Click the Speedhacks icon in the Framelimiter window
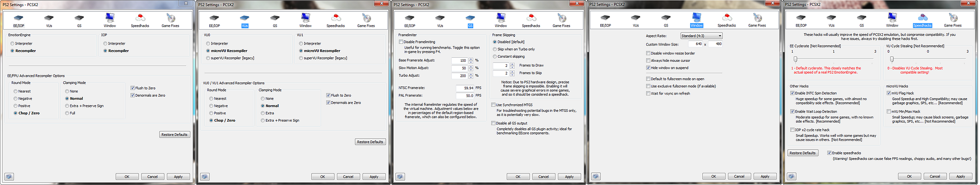The image size is (980, 185). click(x=531, y=18)
